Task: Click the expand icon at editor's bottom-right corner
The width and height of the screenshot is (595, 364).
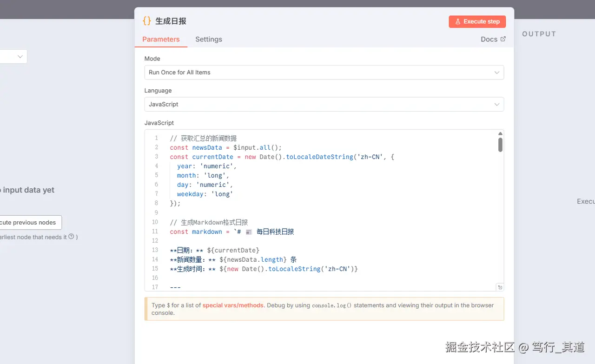Action: click(500, 287)
